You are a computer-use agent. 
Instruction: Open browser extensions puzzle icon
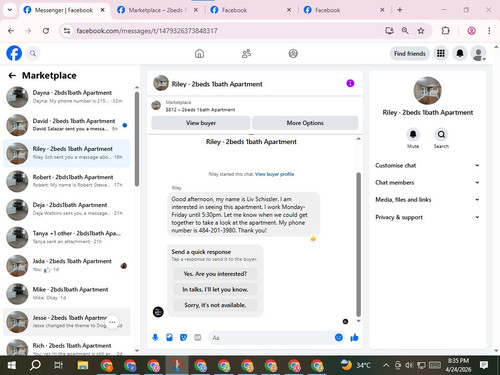click(x=445, y=31)
